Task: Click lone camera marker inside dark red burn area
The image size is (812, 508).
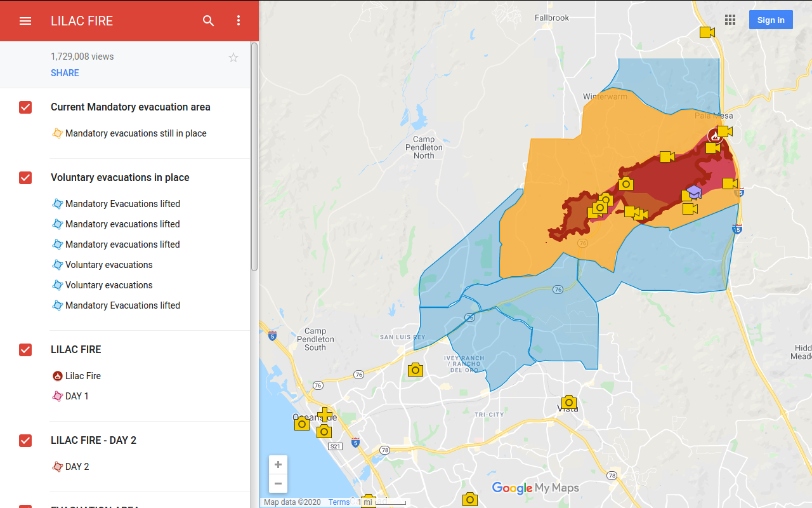Action: coord(626,184)
